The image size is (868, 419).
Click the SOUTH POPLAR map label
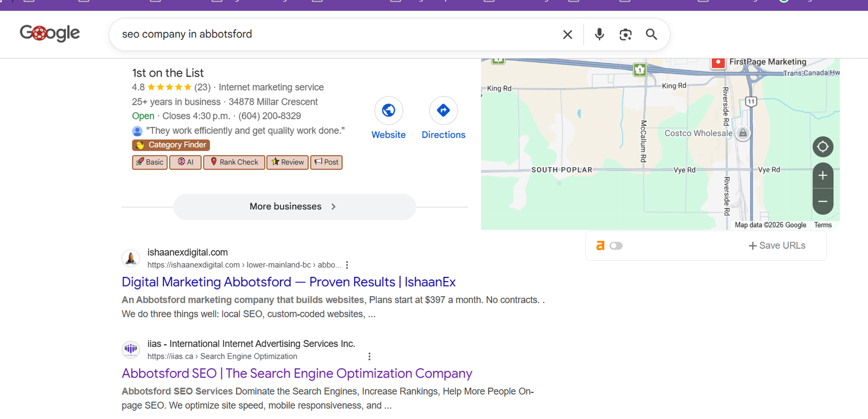(561, 170)
